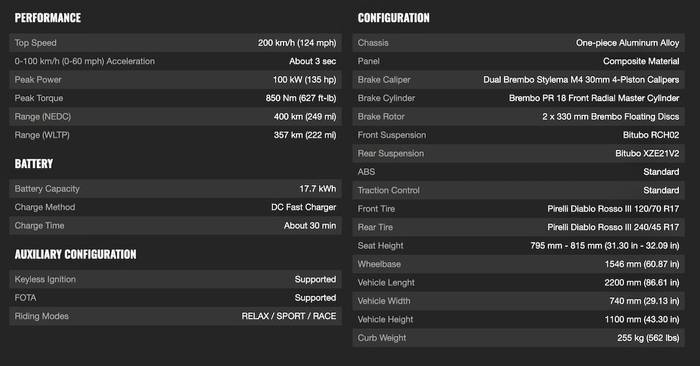This screenshot has width=700, height=366.
Task: Click the Range (WLTP) label
Action: click(x=42, y=135)
